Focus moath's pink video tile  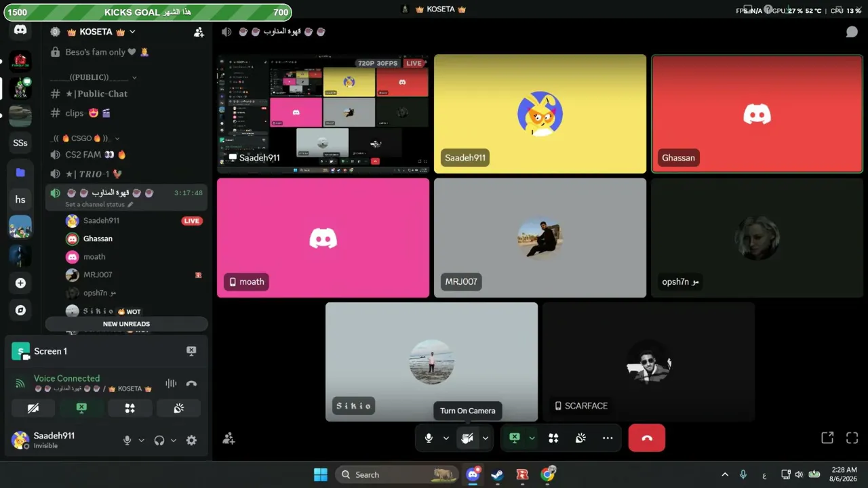[x=323, y=238]
